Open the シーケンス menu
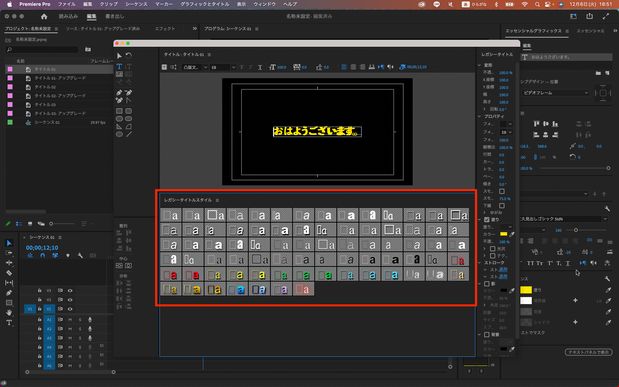Viewport: 619px width, 387px height. (136, 4)
